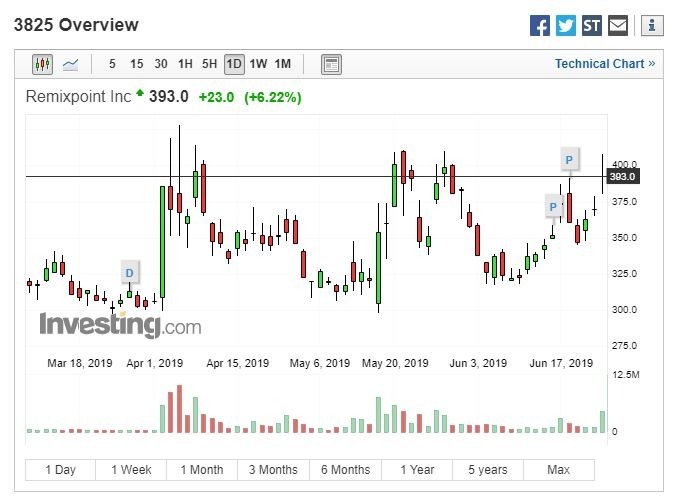This screenshot has width=676, height=501.
Task: Set range to Max
Action: click(559, 470)
